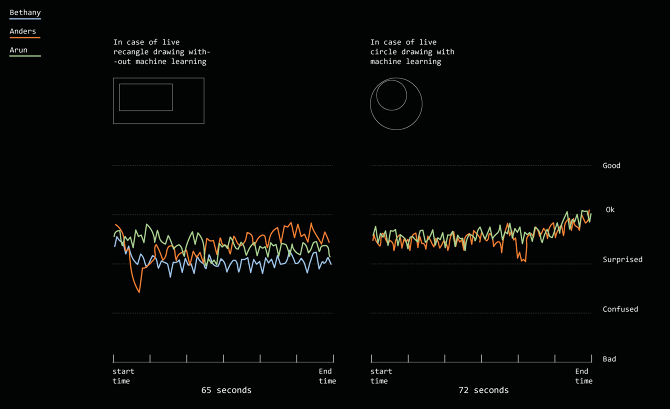Click the circle drawing with machine learning title
This screenshot has width=670, height=409.
412,51
